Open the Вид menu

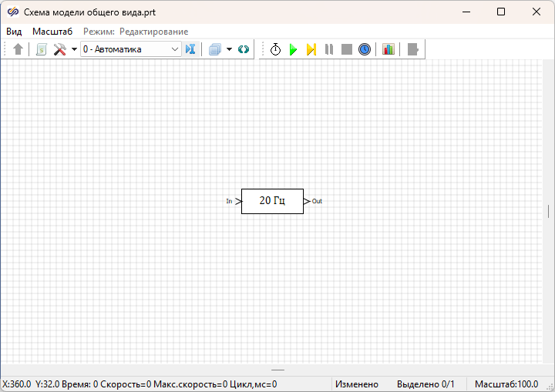point(14,32)
